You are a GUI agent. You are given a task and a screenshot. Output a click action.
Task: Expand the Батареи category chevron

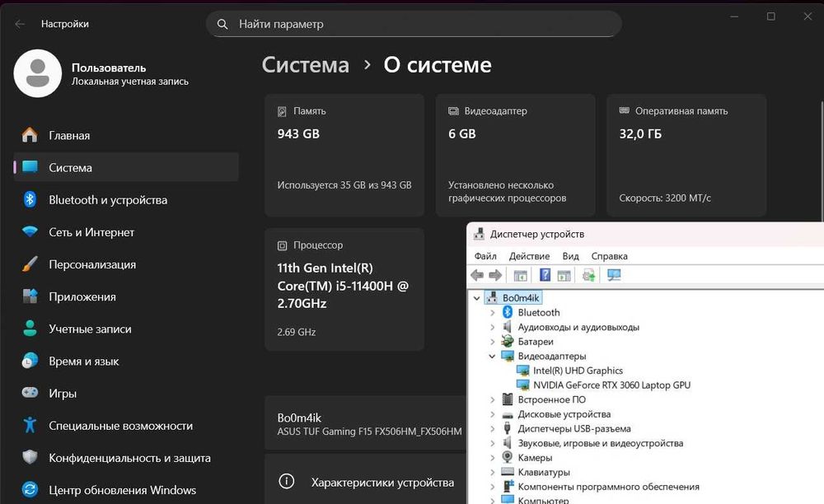pos(493,342)
